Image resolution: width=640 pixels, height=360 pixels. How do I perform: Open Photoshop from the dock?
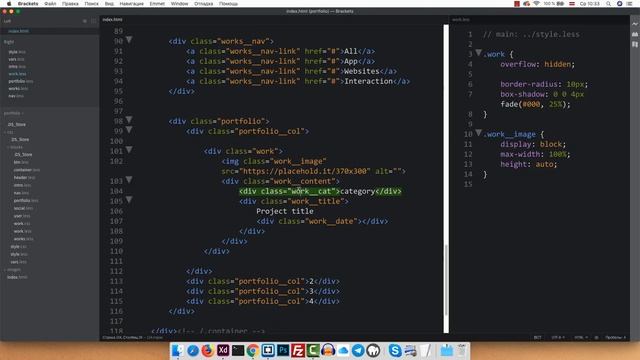coord(283,350)
